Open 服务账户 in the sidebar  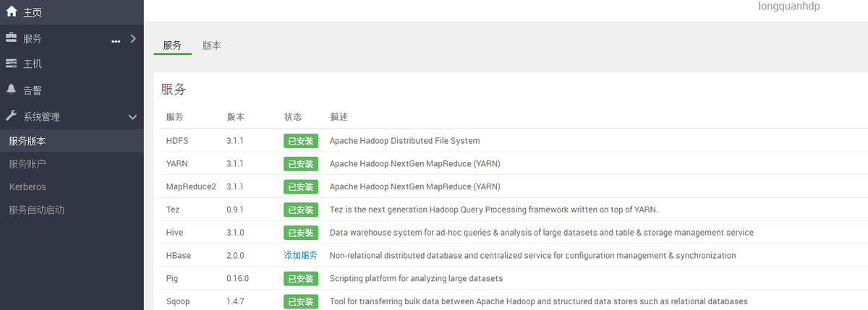pos(27,164)
